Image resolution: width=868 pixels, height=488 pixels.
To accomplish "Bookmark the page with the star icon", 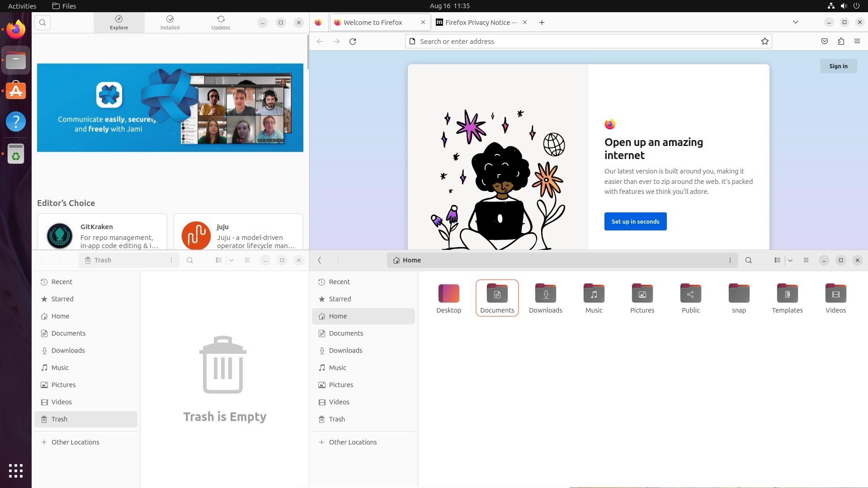I will tap(764, 41).
